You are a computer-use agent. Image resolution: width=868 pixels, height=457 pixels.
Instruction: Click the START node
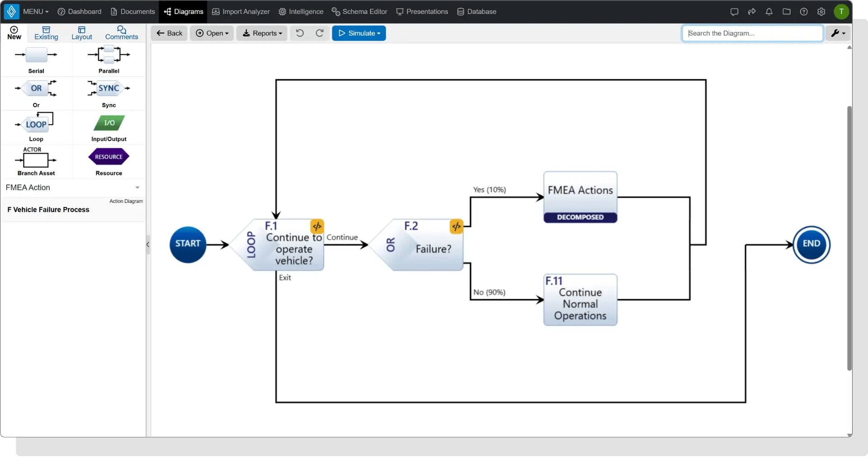point(188,245)
